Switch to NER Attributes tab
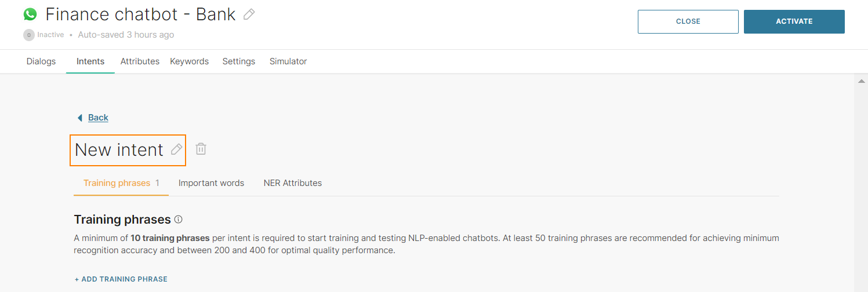Screen dimensions: 868x292 pos(293,183)
